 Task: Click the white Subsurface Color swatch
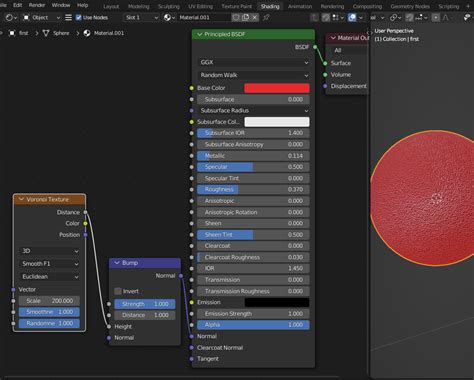point(277,122)
